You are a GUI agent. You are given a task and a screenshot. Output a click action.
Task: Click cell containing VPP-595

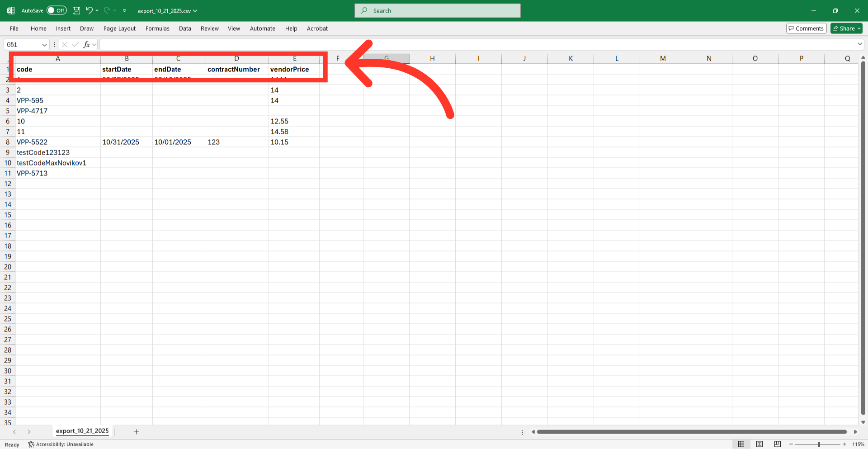pos(58,100)
